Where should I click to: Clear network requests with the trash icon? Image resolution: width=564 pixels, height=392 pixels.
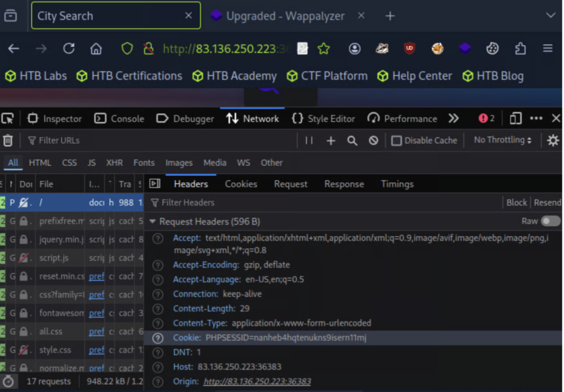pos(8,140)
